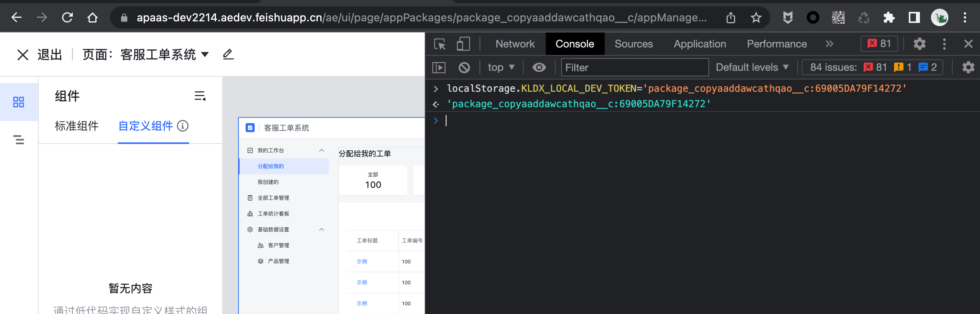Click the 84 issues counter

point(872,68)
